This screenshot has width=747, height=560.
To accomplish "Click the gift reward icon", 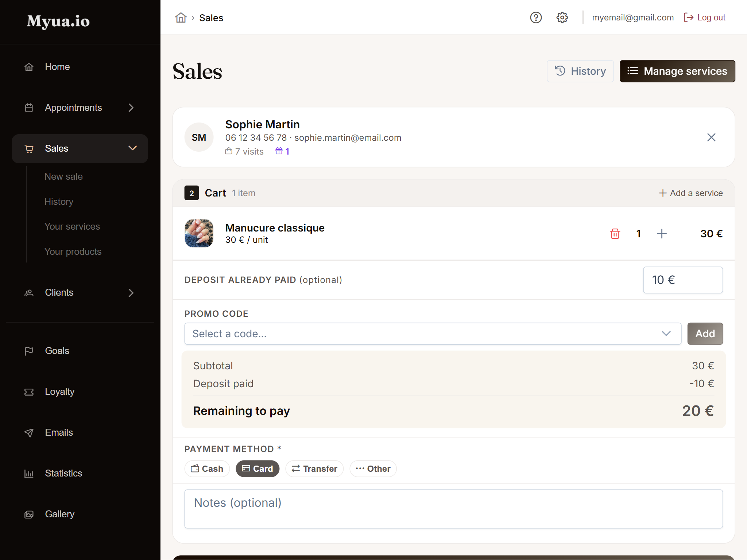I will (279, 151).
